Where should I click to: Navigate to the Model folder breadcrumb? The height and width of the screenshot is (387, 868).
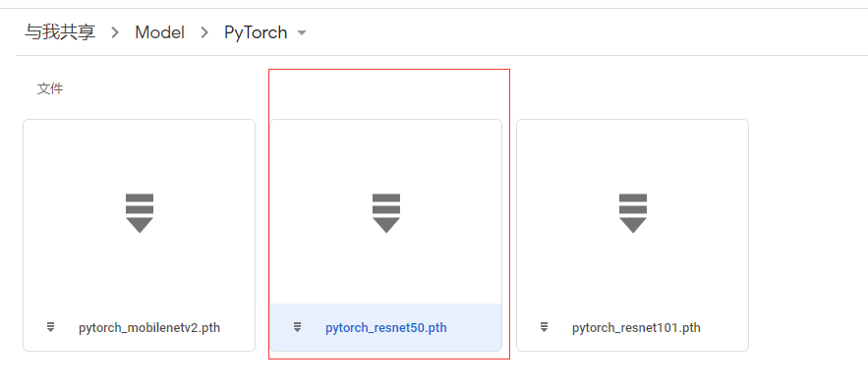(159, 32)
